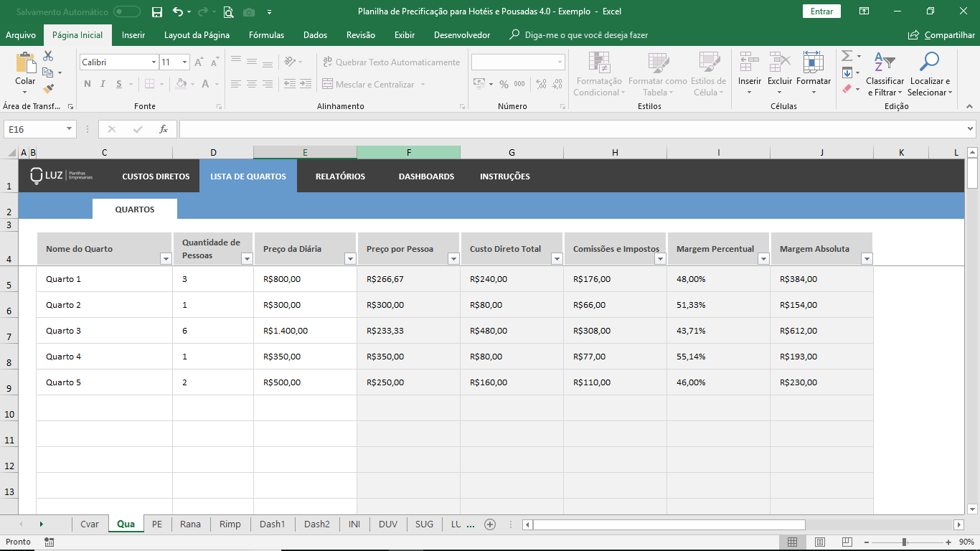Screen dimensions: 980x551
Task: Toggle Italic formatting I button
Action: 103,84
